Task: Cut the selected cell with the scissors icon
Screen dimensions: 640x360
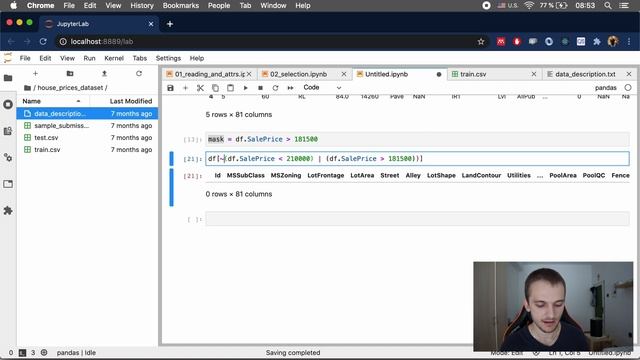Action: [x=200, y=88]
